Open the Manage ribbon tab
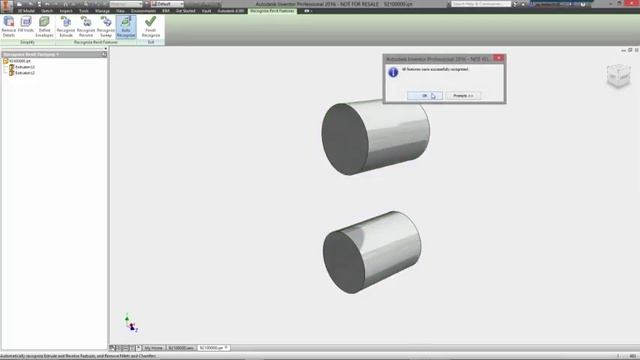Viewport: 640px width, 360px height. tap(102, 11)
